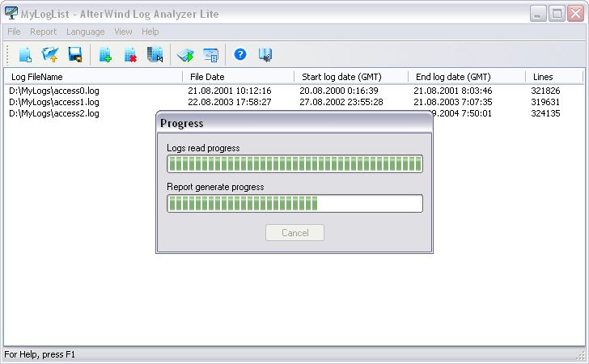Click the lines value 319631
This screenshot has height=364, width=589.
coord(545,102)
